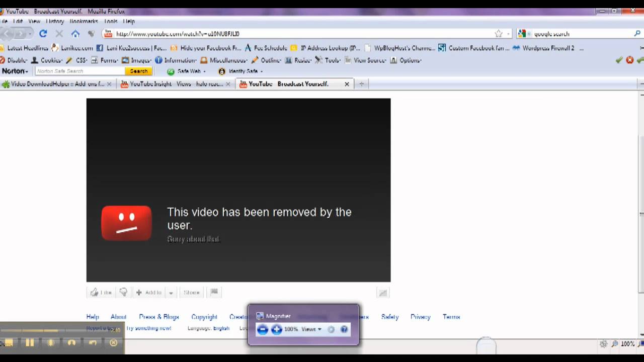Click the Norton Search button
Viewport: 644px width, 362px height.
coord(138,71)
